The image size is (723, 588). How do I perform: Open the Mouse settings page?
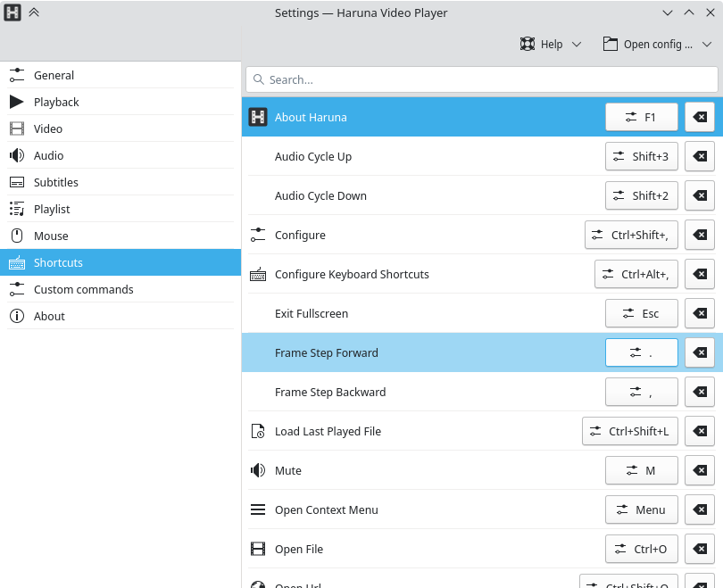pos(120,236)
